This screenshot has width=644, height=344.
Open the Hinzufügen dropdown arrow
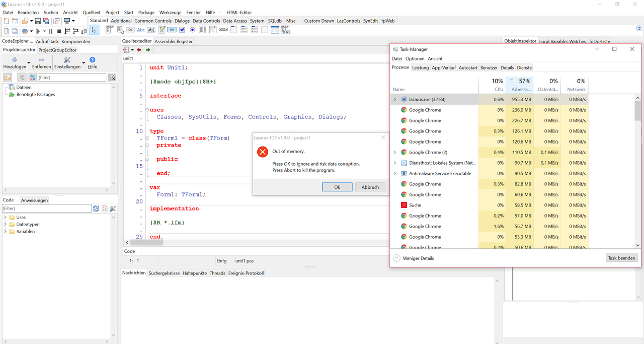click(29, 63)
